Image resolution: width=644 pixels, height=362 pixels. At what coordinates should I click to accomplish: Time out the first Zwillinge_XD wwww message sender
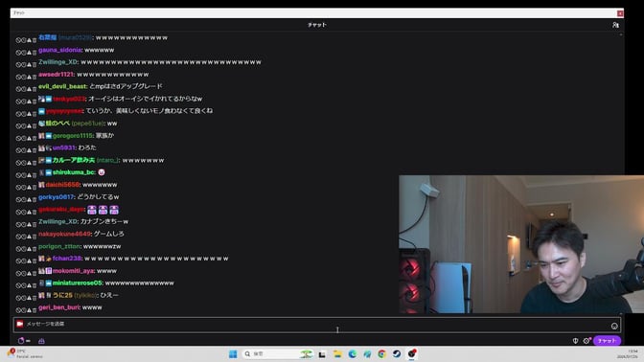point(23,65)
